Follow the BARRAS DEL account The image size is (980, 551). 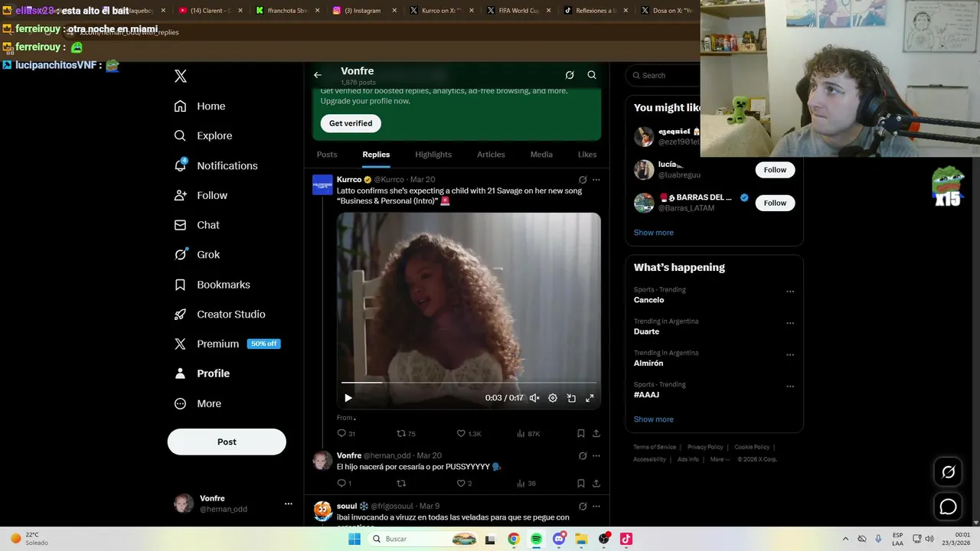(775, 203)
